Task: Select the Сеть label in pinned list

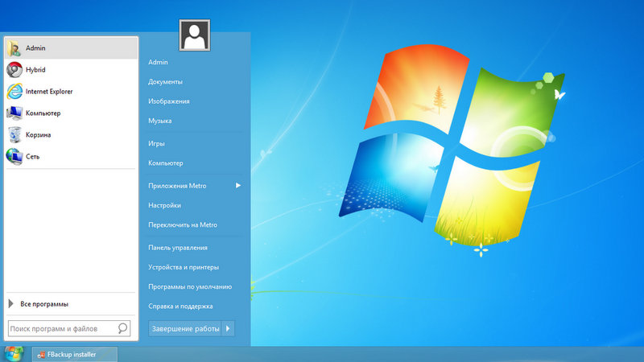Action: (x=32, y=156)
